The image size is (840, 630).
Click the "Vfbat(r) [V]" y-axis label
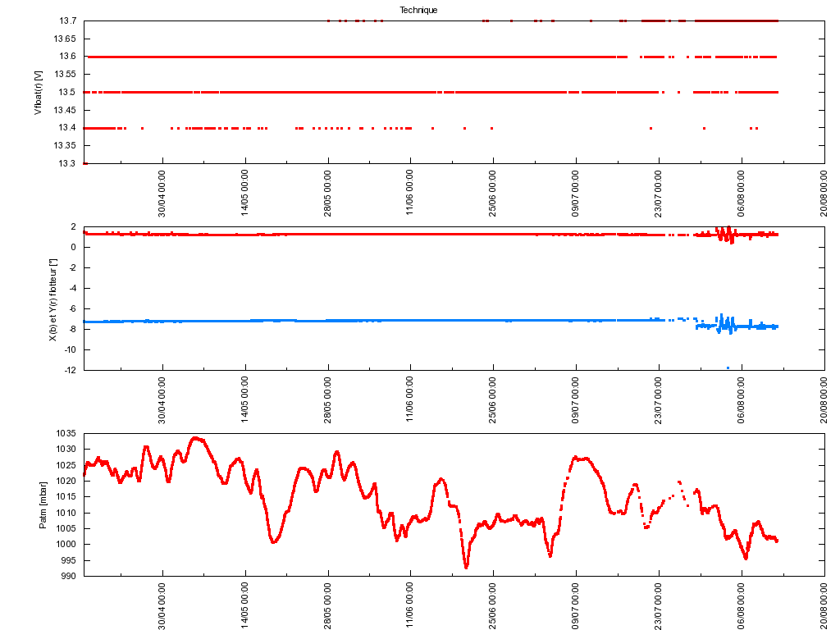pyautogui.click(x=38, y=93)
